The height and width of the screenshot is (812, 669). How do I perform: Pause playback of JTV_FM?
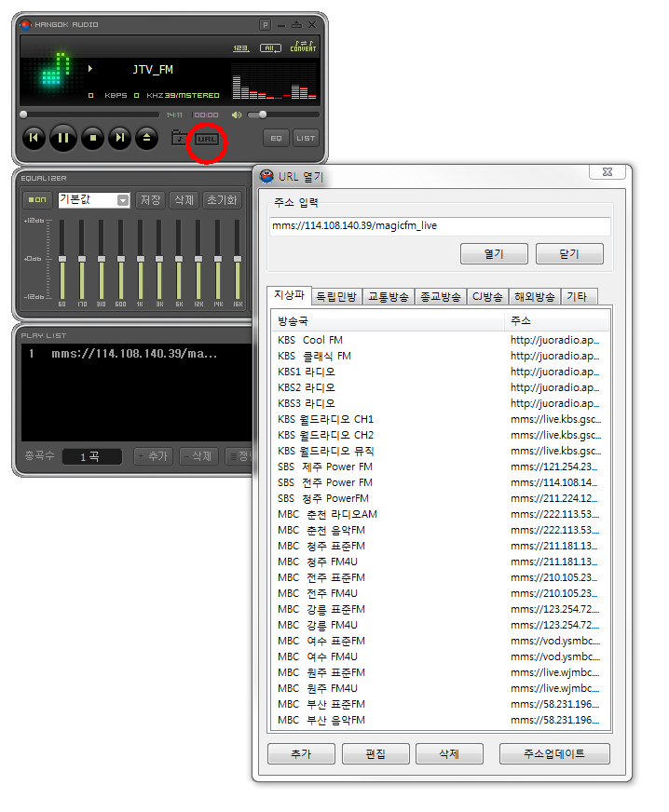point(63,138)
